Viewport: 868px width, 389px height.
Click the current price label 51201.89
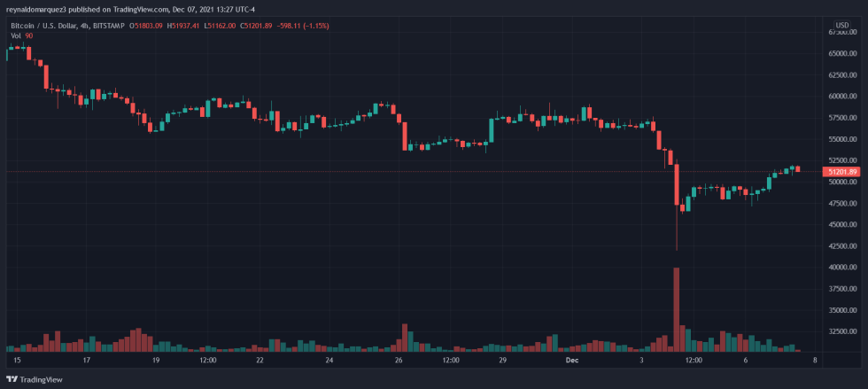[841, 172]
